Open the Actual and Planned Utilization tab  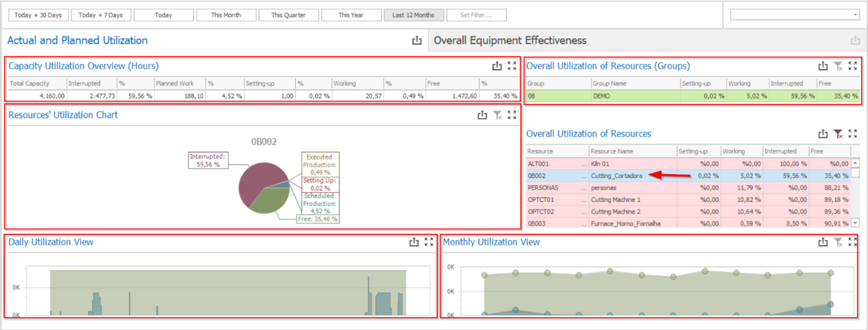point(77,41)
